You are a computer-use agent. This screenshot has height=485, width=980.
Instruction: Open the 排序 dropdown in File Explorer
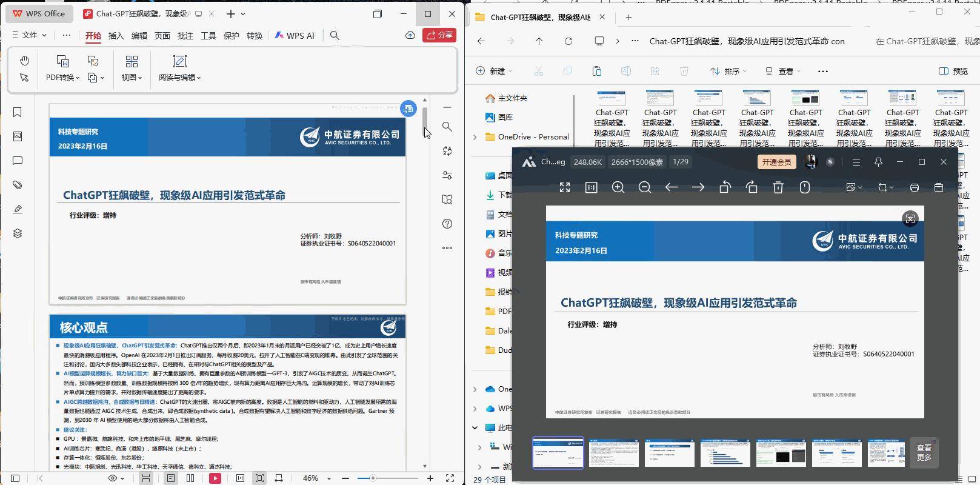728,71
